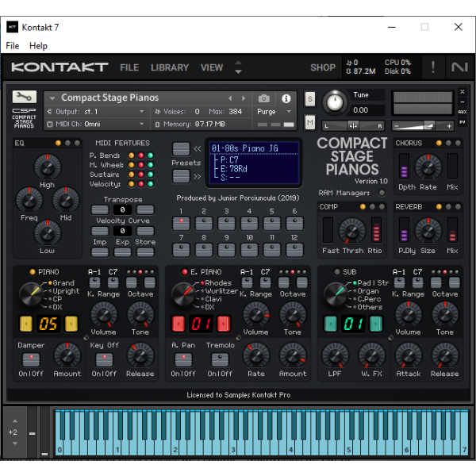Screen dimensions: 476x476
Task: Select previous Piano sample with yellow arrow
Action: click(x=26, y=324)
